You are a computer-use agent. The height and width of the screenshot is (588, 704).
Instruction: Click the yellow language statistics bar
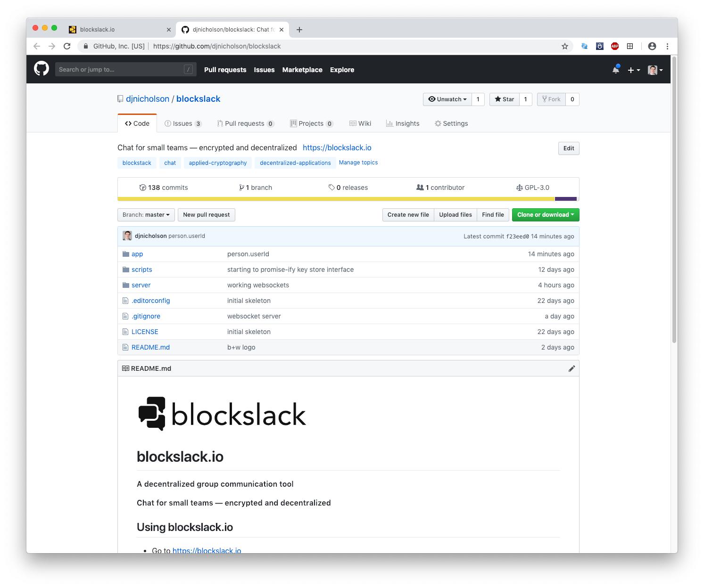click(330, 199)
